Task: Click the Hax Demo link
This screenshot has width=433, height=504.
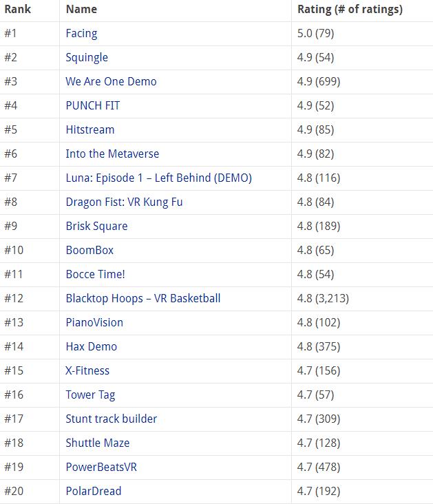Action: click(91, 346)
